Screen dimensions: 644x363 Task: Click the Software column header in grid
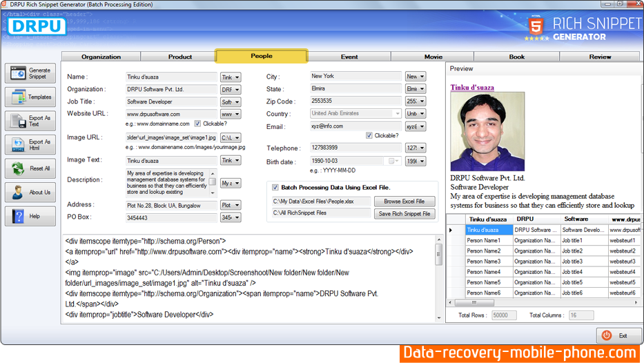[x=585, y=219]
